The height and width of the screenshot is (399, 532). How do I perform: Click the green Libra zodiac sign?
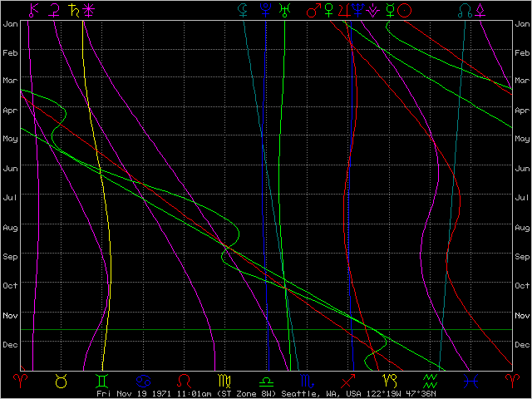(266, 381)
